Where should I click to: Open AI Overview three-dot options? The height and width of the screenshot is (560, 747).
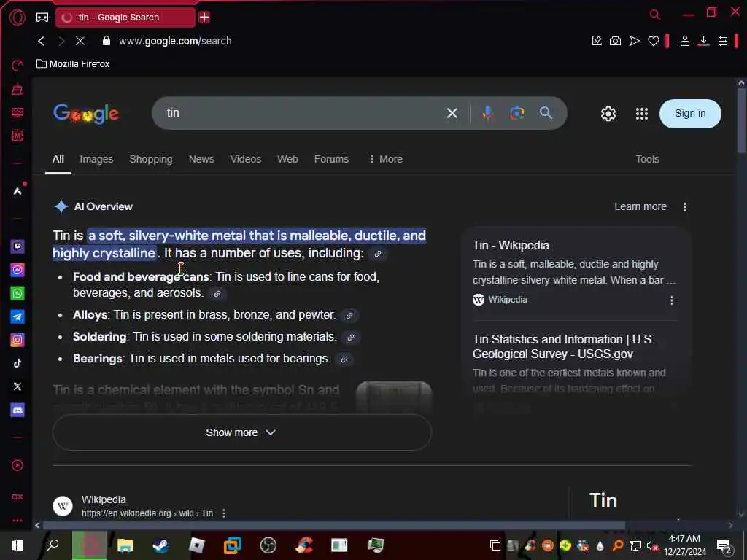pyautogui.click(x=684, y=207)
